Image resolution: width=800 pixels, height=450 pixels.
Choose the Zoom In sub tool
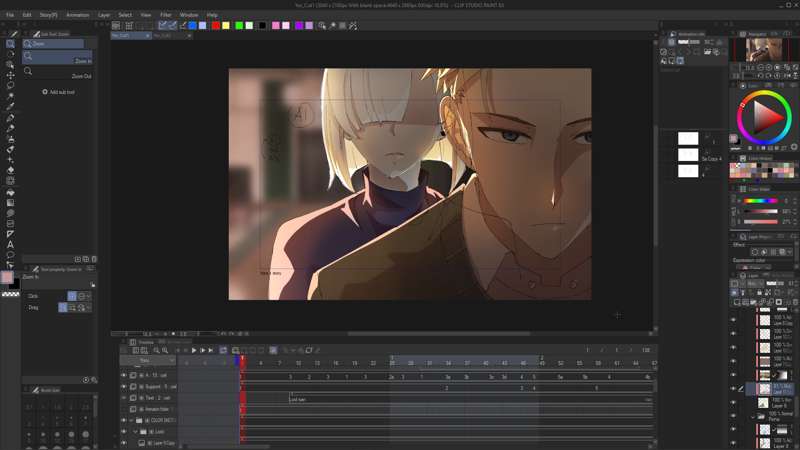click(57, 58)
